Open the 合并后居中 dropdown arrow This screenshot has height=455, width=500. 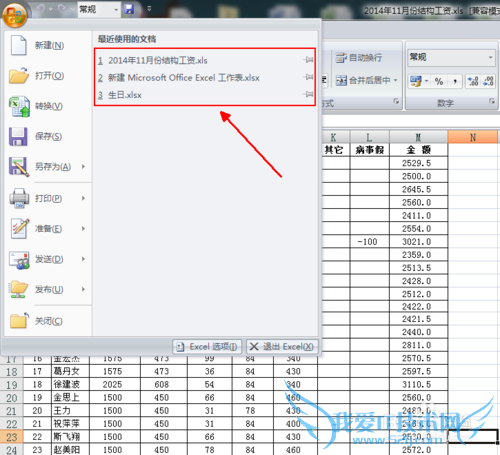point(396,80)
